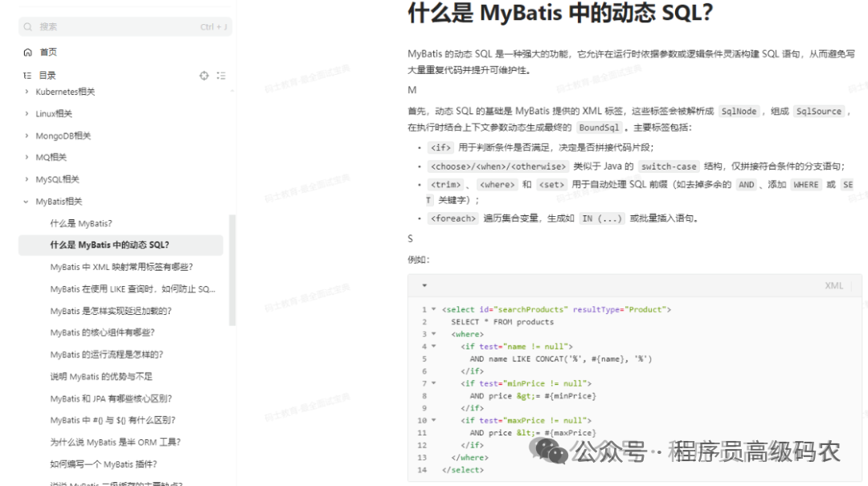
Task: Click the 例如: text
Action: (x=419, y=259)
